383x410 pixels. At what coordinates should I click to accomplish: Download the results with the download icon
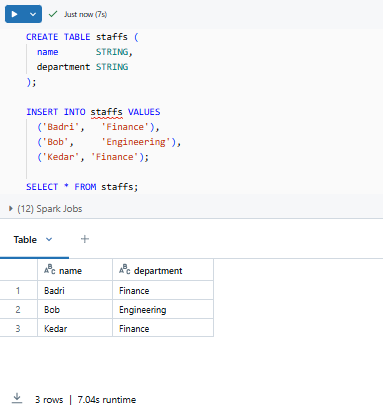[17, 398]
